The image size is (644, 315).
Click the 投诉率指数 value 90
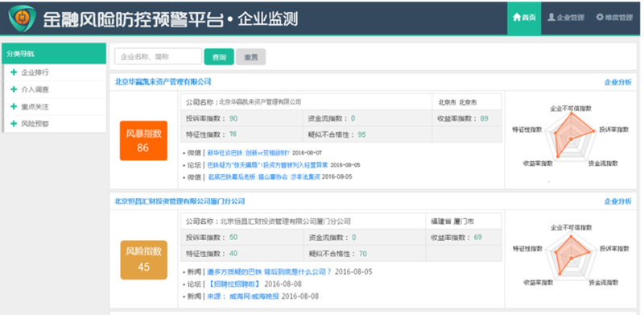pos(233,118)
